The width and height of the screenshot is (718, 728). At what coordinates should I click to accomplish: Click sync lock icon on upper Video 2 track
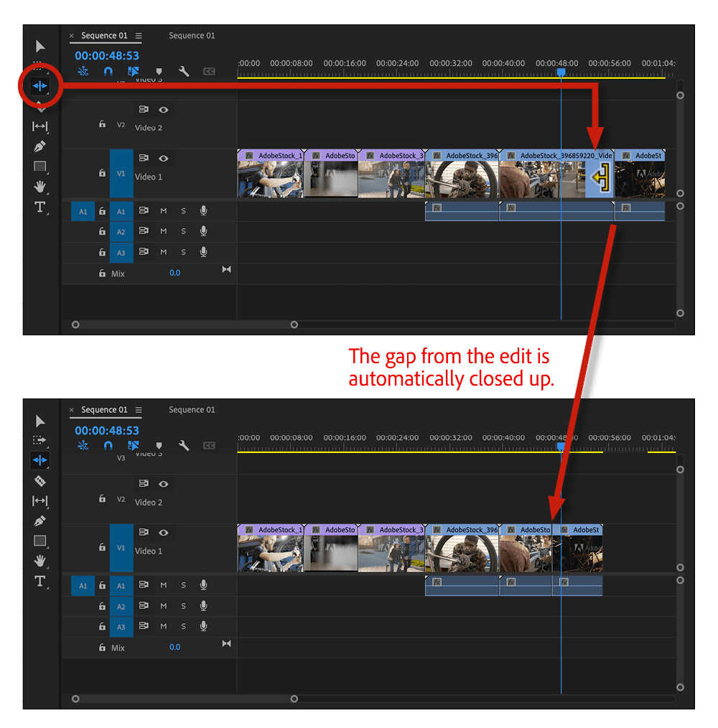click(x=144, y=110)
